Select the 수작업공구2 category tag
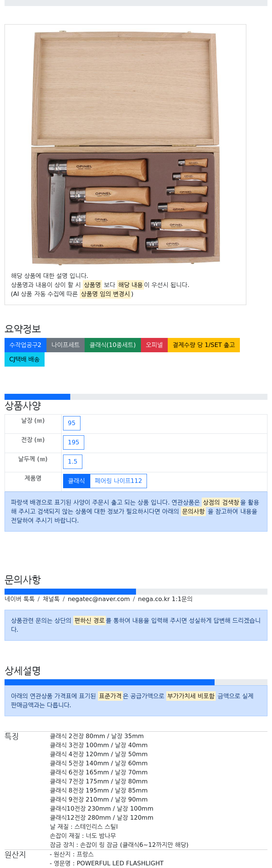This screenshot has height=868, width=272. (25, 345)
